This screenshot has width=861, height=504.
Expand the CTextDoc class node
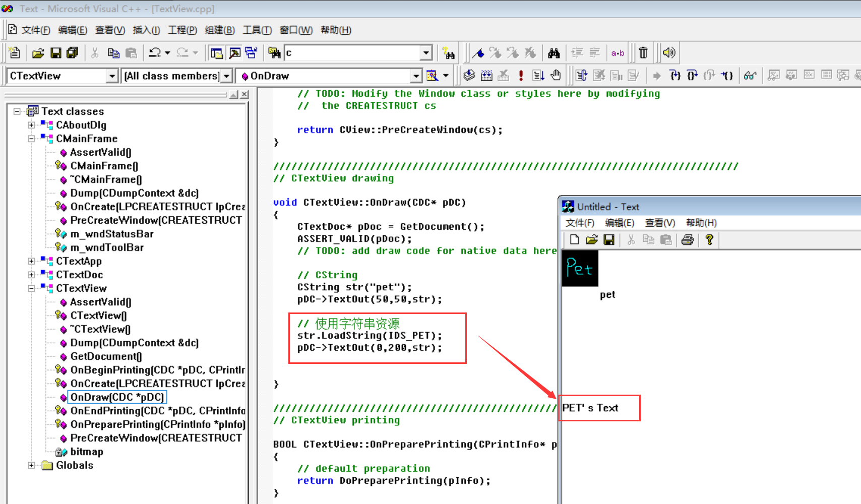click(x=31, y=275)
